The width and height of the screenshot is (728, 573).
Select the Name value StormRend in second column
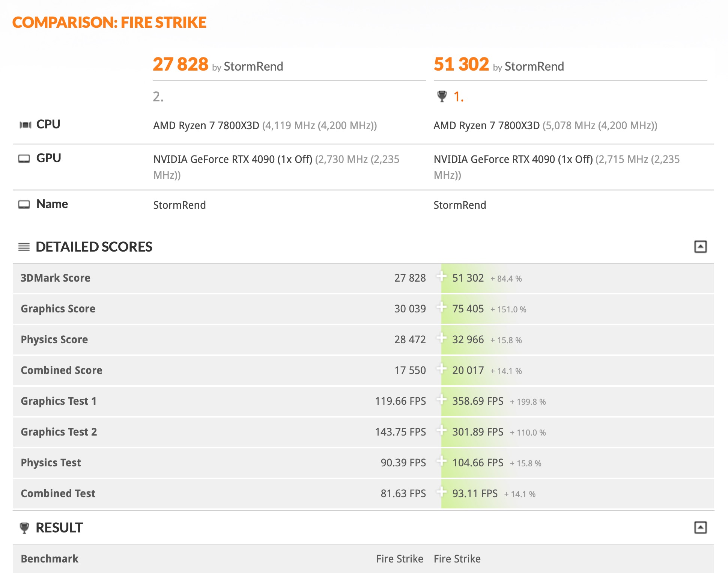coord(460,205)
